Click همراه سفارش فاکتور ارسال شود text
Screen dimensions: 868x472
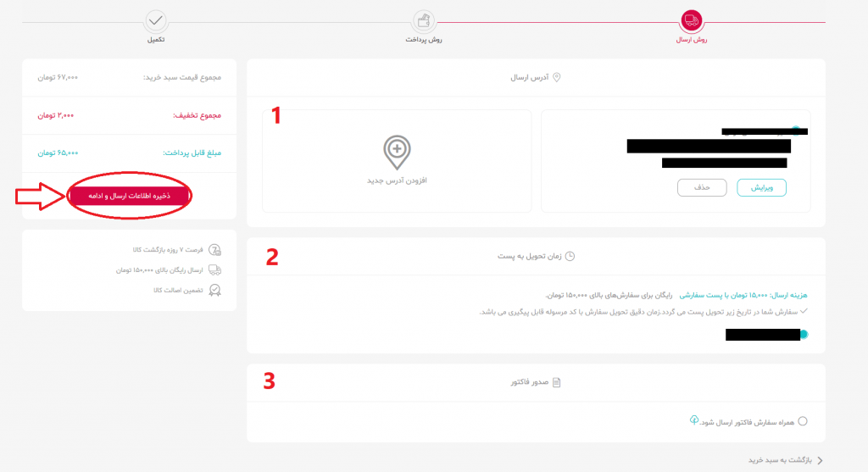(747, 423)
